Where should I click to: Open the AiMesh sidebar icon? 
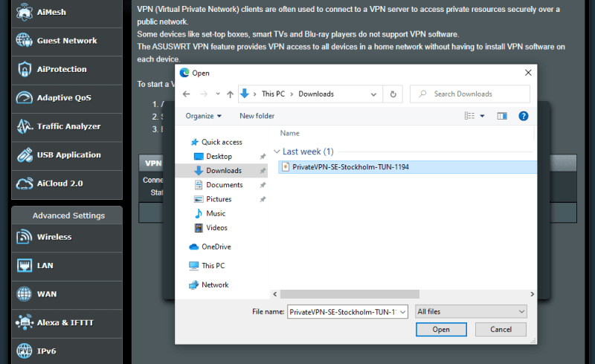coord(25,12)
